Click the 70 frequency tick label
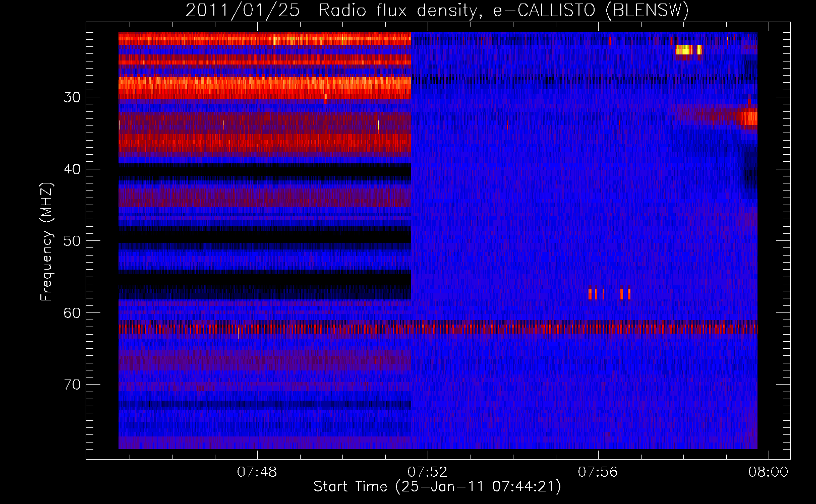Viewport: 816px width, 504px height. click(x=72, y=385)
